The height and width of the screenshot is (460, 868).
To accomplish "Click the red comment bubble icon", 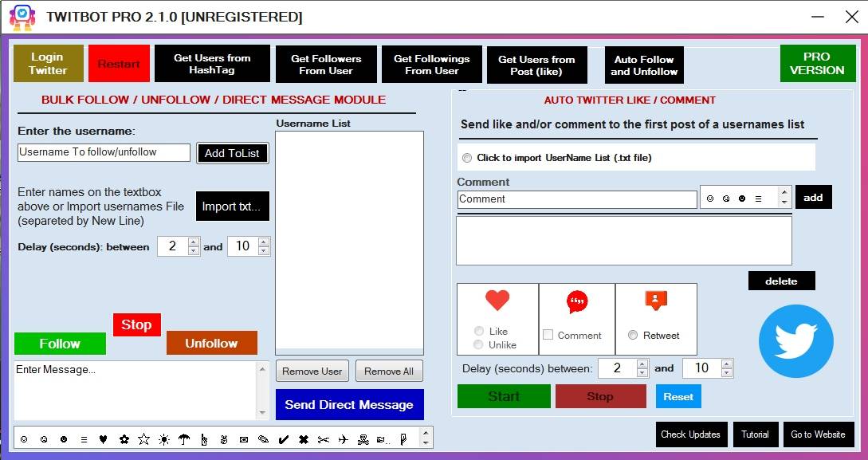I will 577,301.
